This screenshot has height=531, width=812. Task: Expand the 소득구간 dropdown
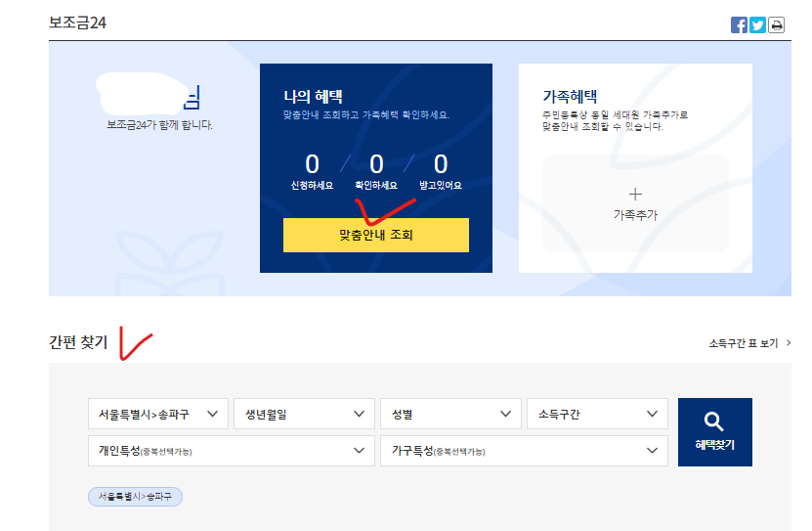tap(597, 414)
